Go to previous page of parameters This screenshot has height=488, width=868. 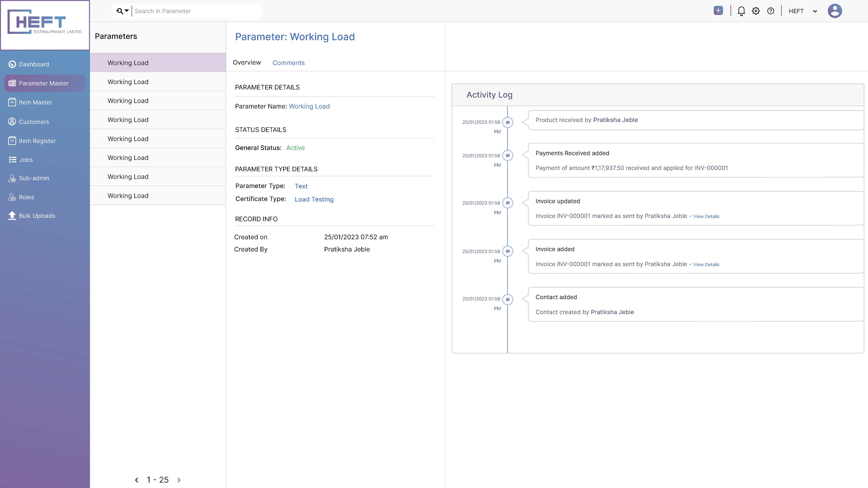[x=137, y=480]
